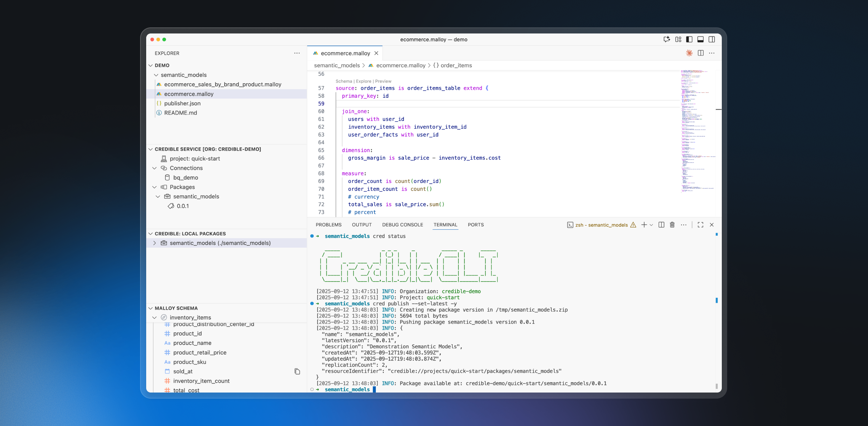Open publisher.json in the explorer
Screen dimensions: 868x426
point(182,103)
